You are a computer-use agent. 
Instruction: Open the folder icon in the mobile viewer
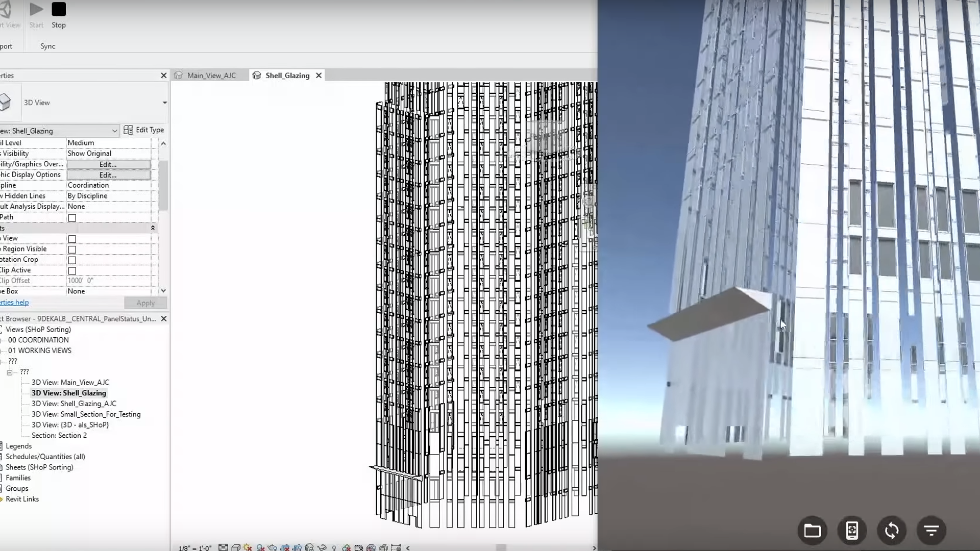tap(812, 531)
